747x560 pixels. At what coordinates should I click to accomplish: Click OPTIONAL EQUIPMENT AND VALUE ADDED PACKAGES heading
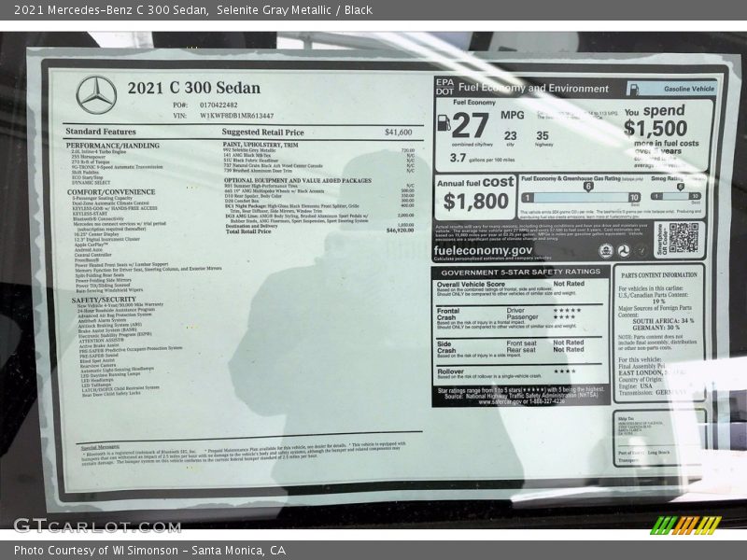coord(298,180)
